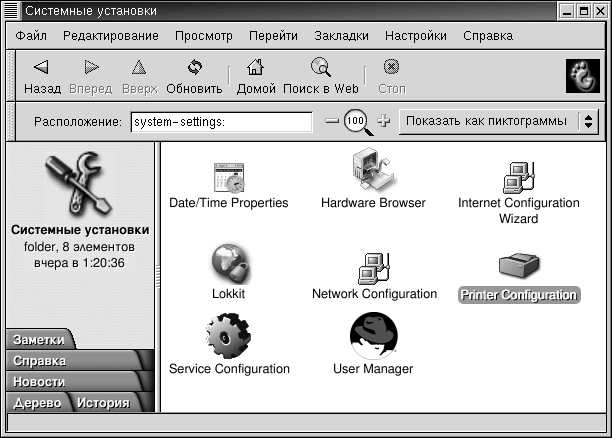The image size is (612, 438).
Task: Click the zoom out minus button
Action: (x=332, y=121)
